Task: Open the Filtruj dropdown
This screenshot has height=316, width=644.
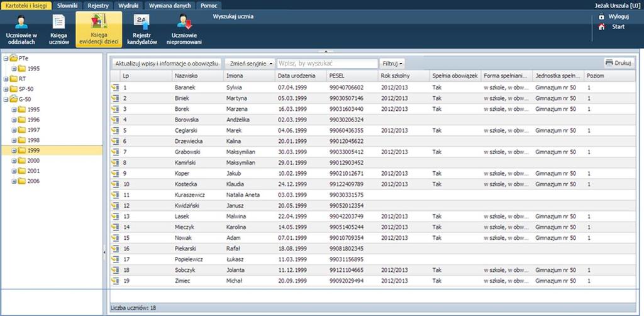Action: click(x=392, y=64)
